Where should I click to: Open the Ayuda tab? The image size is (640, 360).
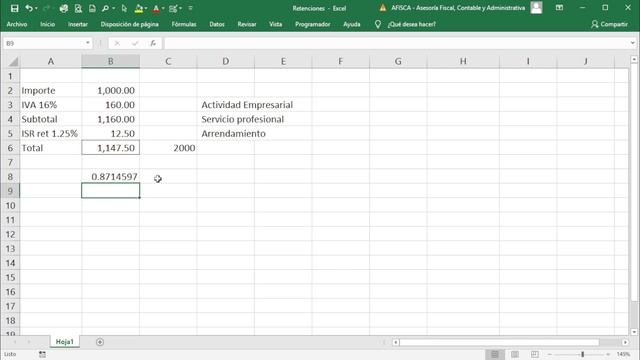click(351, 24)
